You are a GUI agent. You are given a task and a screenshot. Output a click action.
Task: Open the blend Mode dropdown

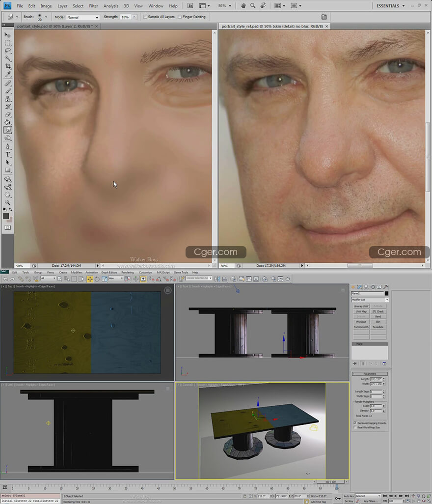[x=82, y=17]
